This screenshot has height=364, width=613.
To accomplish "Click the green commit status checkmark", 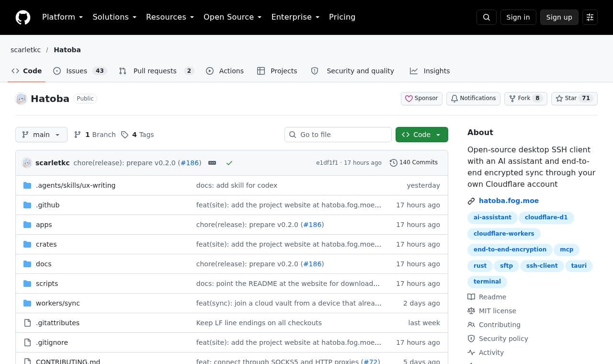I will (x=229, y=163).
